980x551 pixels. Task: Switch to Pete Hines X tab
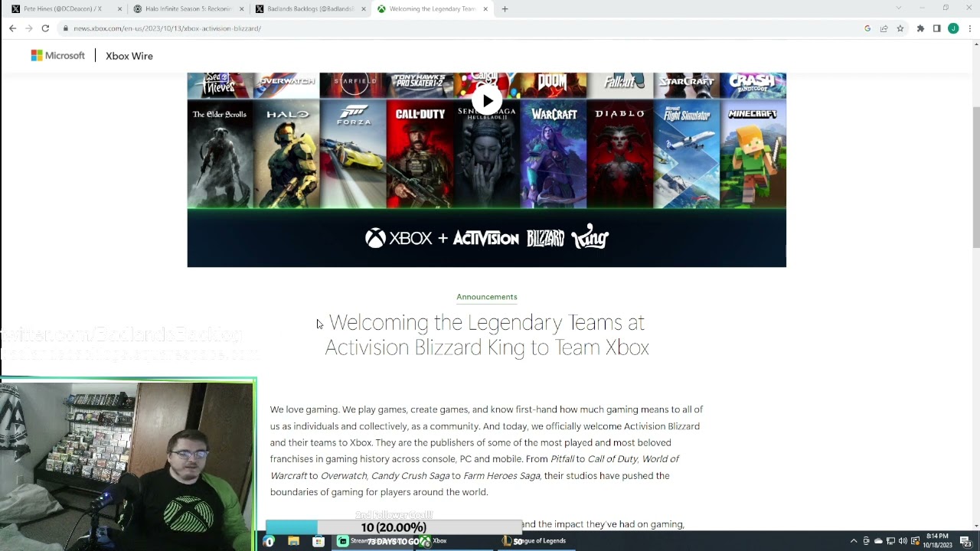coord(65,9)
